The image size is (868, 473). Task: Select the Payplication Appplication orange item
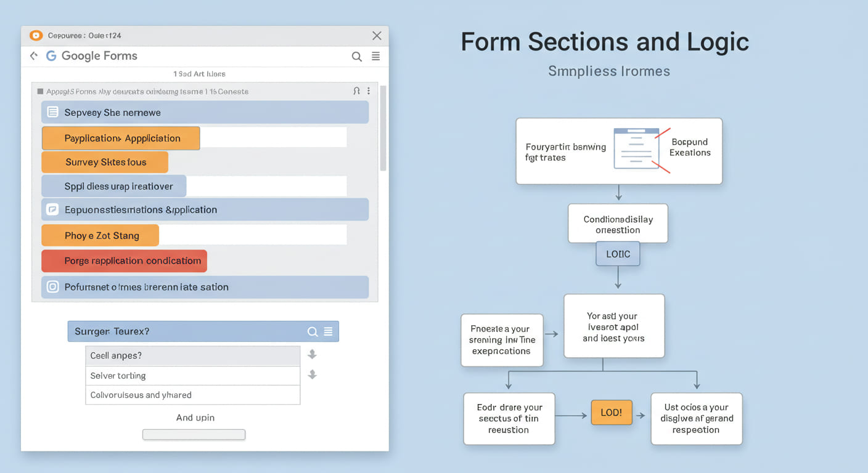121,139
